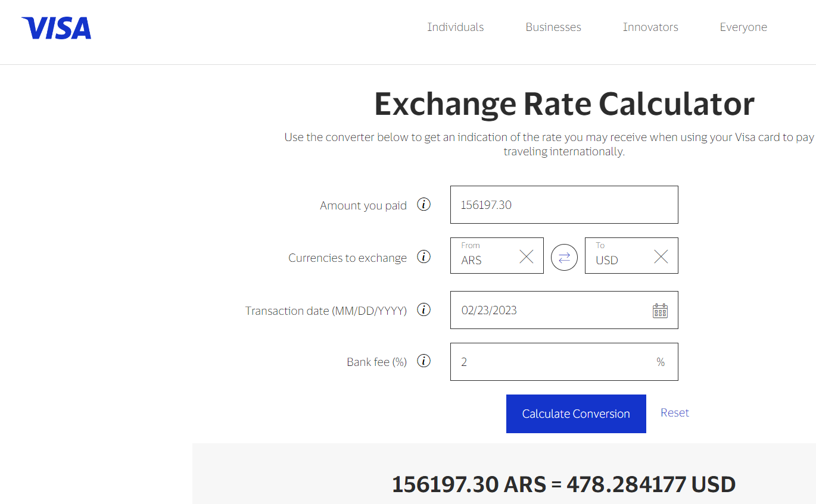
Task: Click info icon beside Amount you paid
Action: point(423,205)
